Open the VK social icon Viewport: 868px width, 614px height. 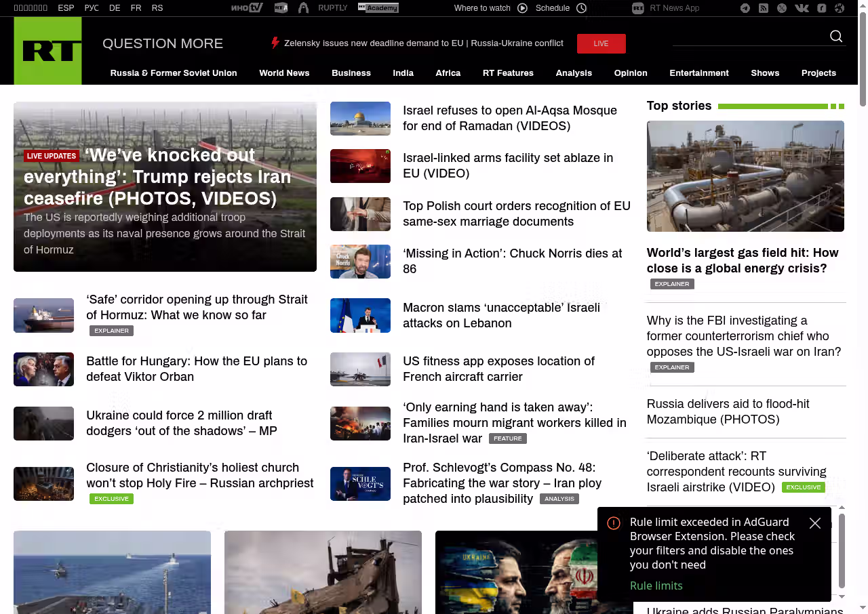pyautogui.click(x=802, y=8)
